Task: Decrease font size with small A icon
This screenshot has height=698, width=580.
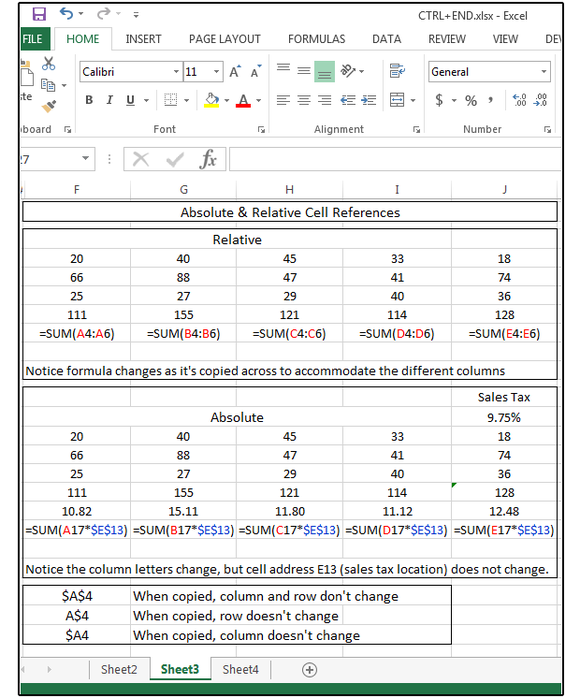Action: click(x=256, y=72)
